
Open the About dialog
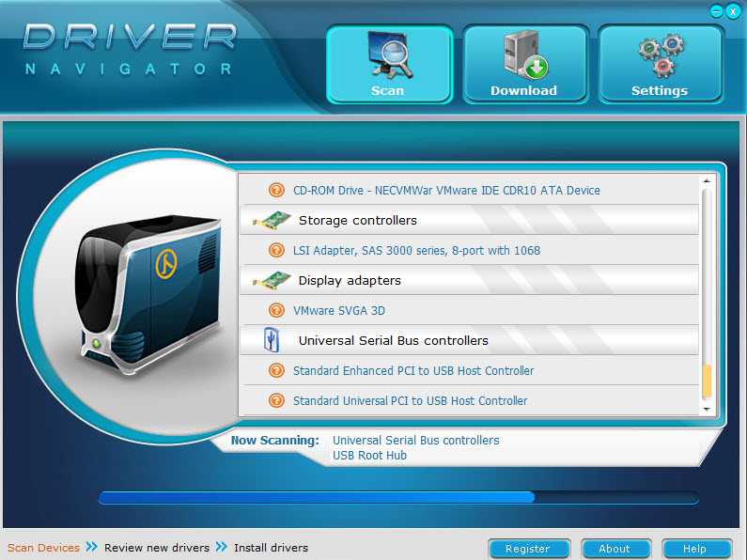click(x=615, y=549)
